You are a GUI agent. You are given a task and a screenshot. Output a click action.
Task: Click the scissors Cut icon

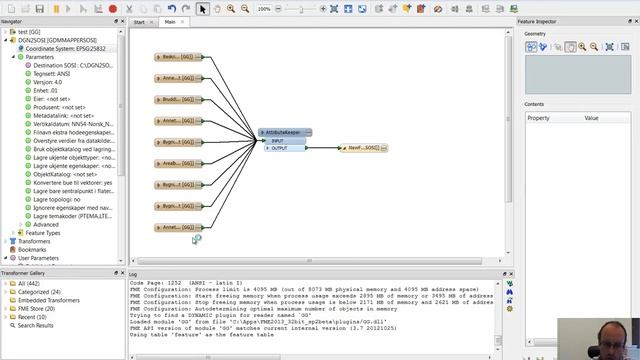click(129, 9)
